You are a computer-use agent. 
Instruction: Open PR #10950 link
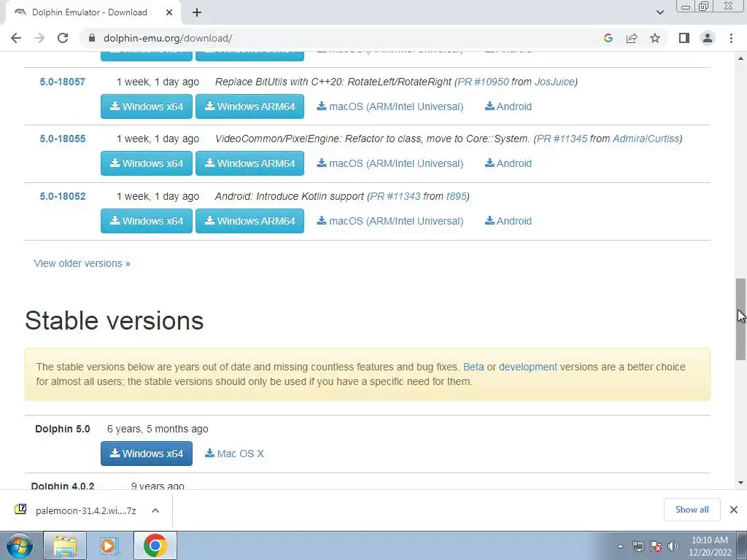coord(483,82)
